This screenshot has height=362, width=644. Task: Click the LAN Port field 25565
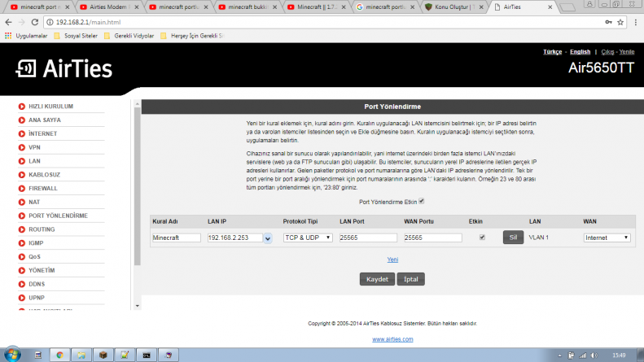(x=368, y=238)
